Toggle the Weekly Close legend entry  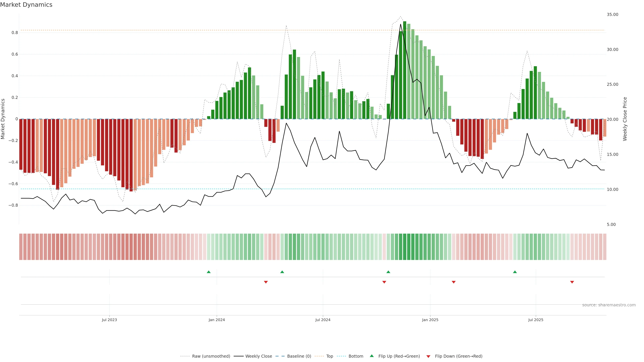point(258,356)
